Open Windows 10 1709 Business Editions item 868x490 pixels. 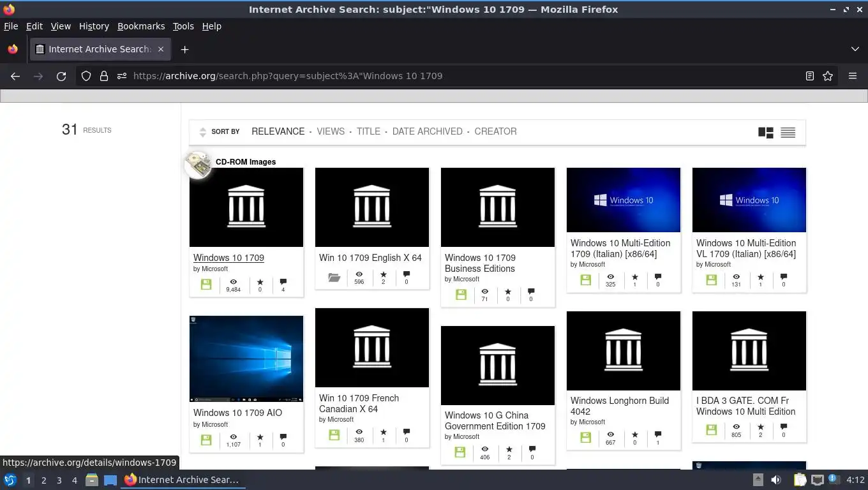pos(480,263)
